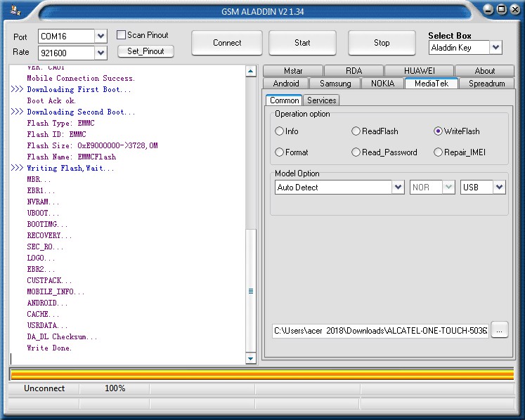525x420 pixels.
Task: Click the Set_Pinout button
Action: 145,51
